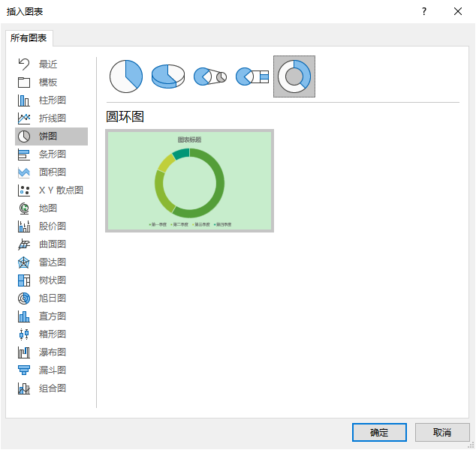Pick the 瀑布图 waterfall chart category

(52, 352)
